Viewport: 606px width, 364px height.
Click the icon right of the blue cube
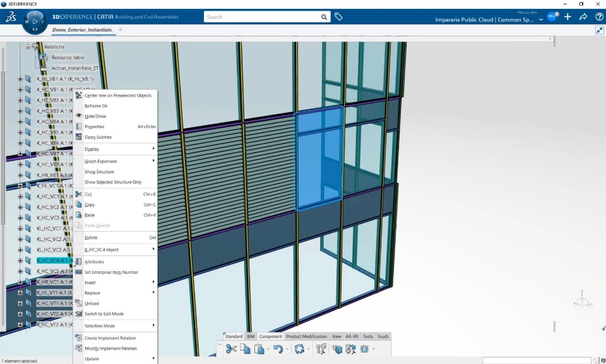[x=350, y=349]
